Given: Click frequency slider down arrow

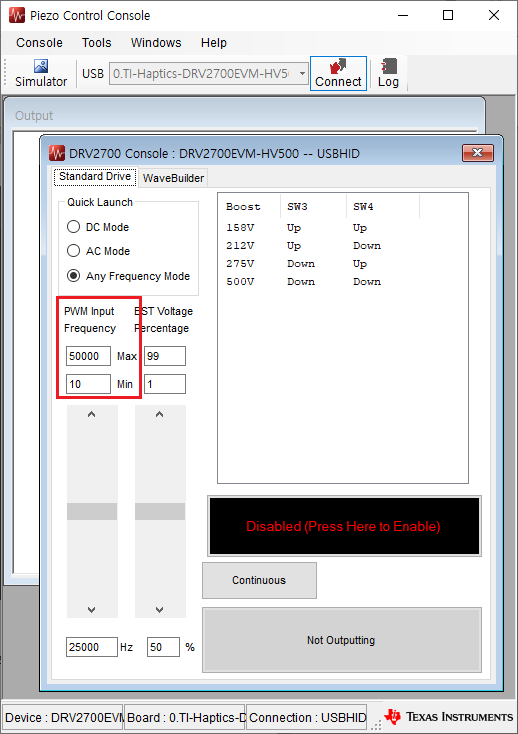Looking at the screenshot, I should (x=92, y=609).
